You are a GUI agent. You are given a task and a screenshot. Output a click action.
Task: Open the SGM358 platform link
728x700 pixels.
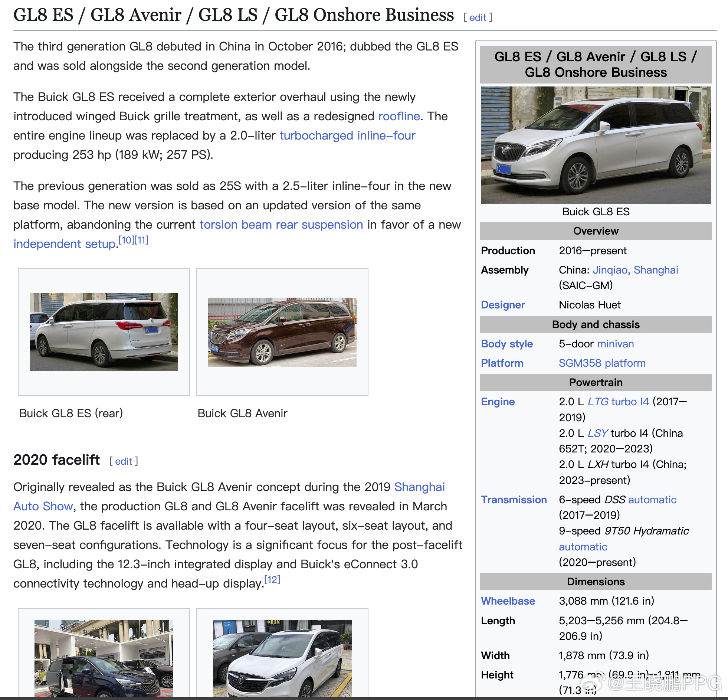coord(602,363)
